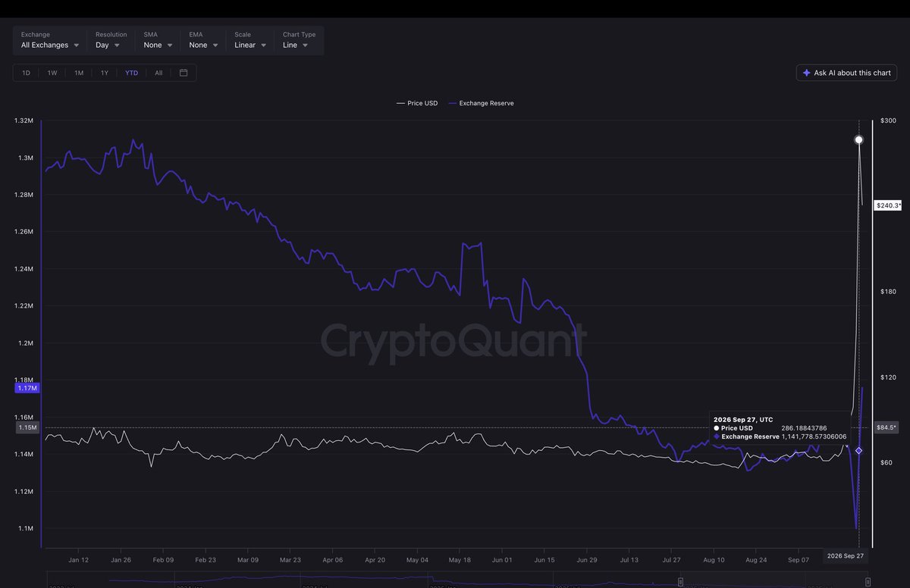Click the 1.32M y-axis label
This screenshot has width=910, height=588.
click(24, 120)
